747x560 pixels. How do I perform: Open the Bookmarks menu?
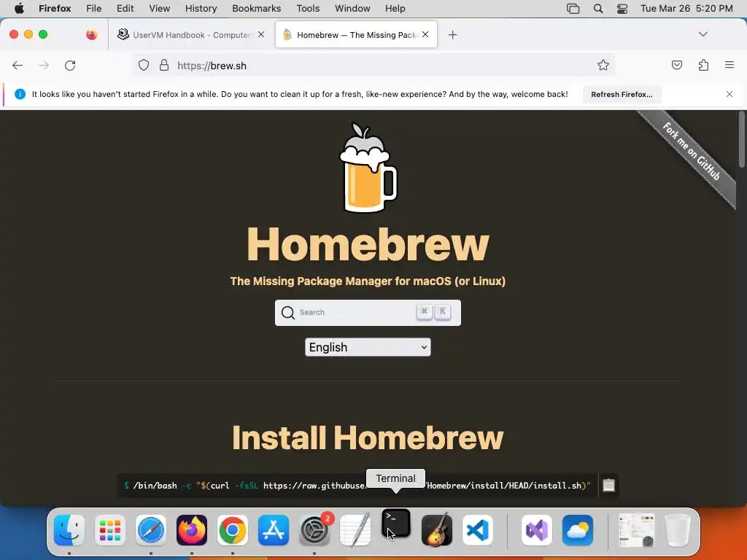(257, 9)
